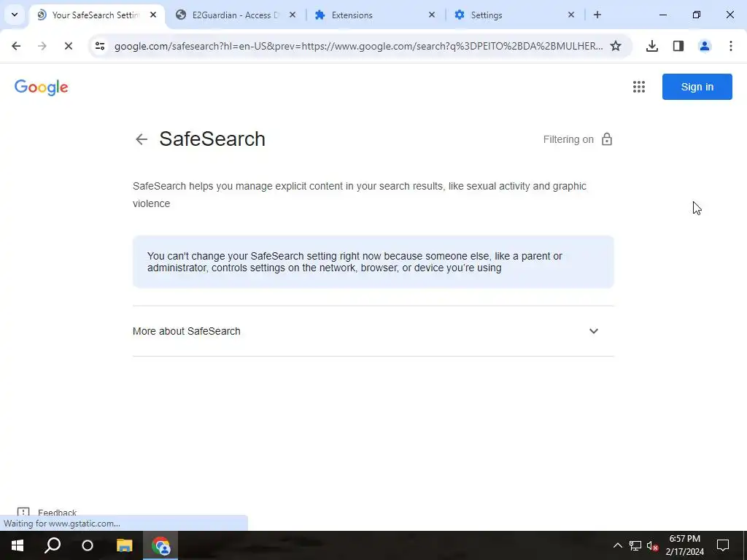Open Chrome three-dot menu
Viewport: 747px width, 560px height.
click(731, 46)
